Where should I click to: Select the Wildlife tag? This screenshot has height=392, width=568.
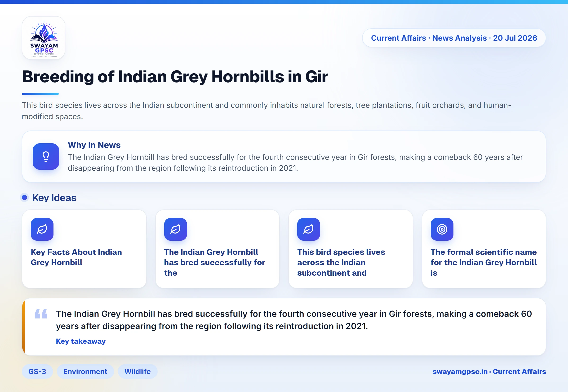(138, 371)
